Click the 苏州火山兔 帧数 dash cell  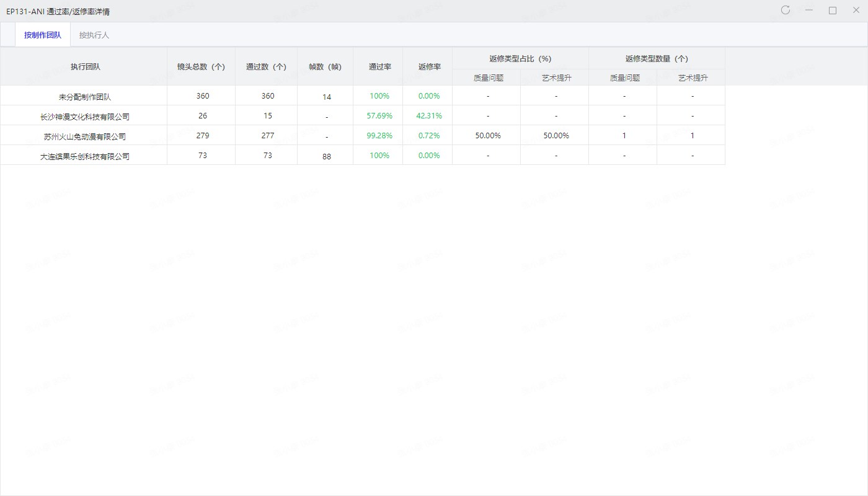pyautogui.click(x=327, y=136)
